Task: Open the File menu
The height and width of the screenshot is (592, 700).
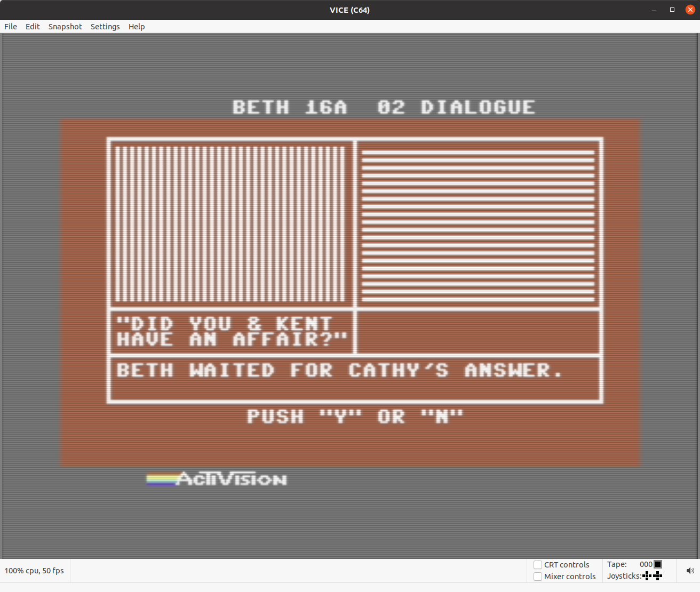Action: point(11,27)
